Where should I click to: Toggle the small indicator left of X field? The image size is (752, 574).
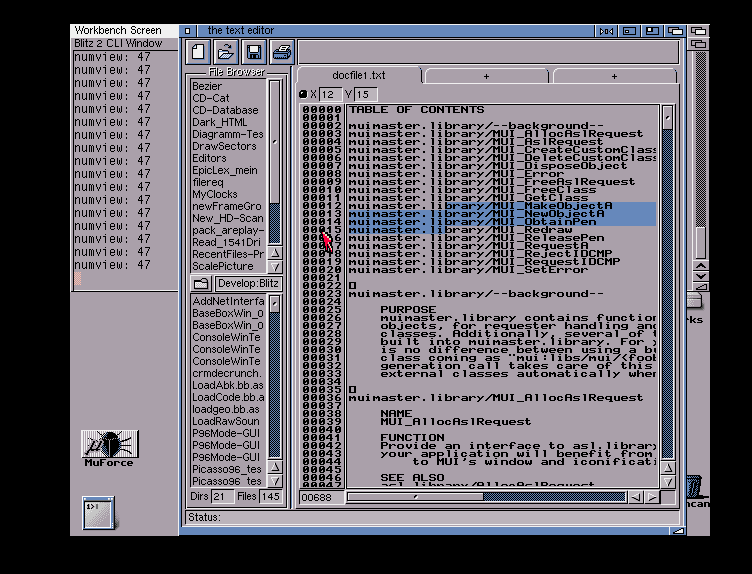[303, 94]
